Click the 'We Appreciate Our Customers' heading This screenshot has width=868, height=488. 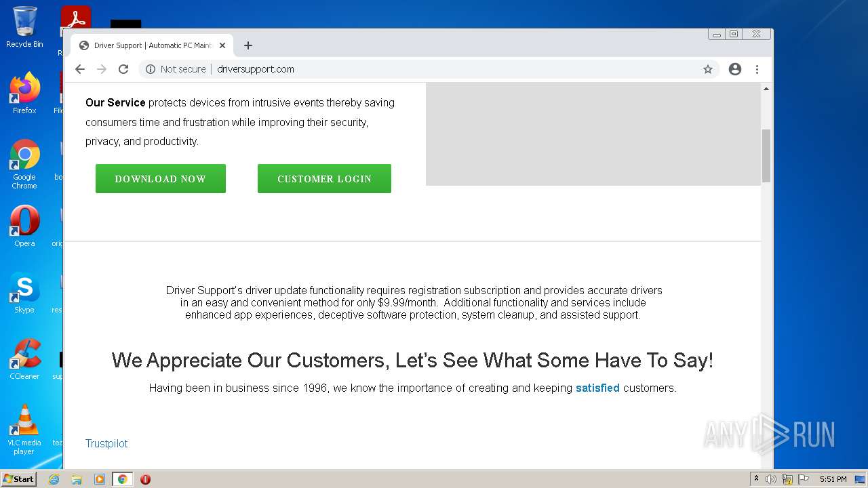412,361
